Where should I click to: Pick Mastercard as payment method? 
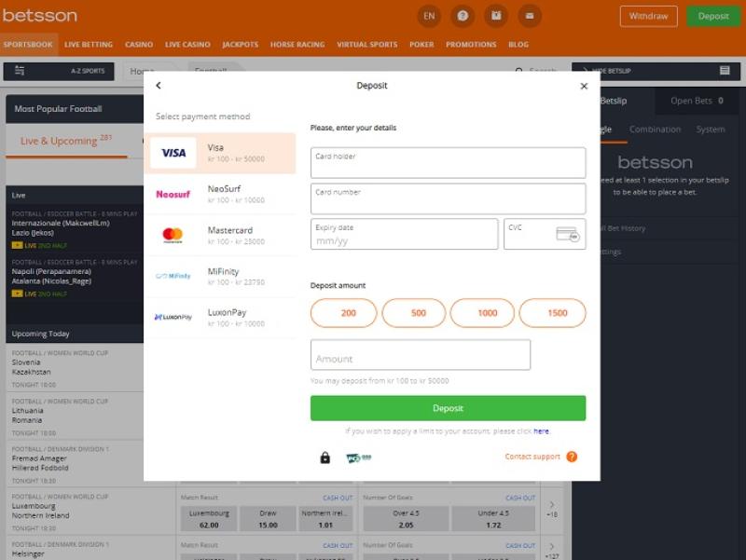coord(220,235)
